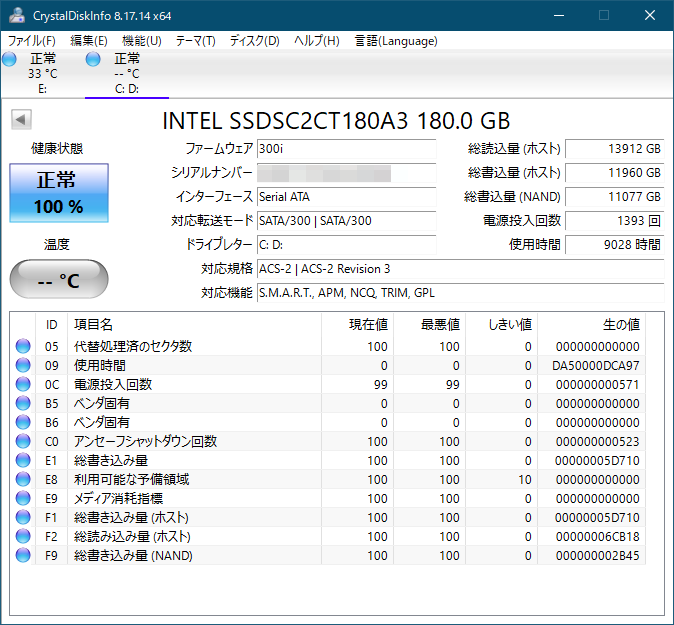The width and height of the screenshot is (674, 625).
Task: Click the 生の値 column header
Action: click(x=591, y=325)
